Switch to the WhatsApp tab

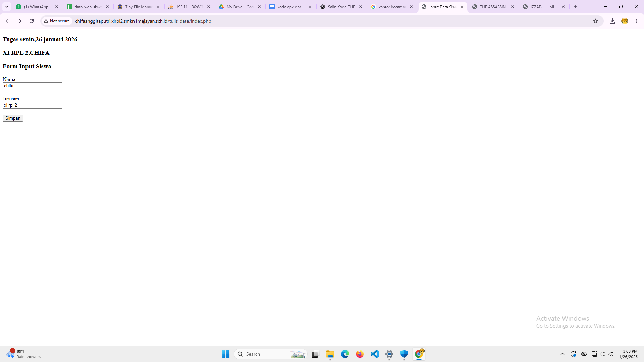tap(36, 7)
